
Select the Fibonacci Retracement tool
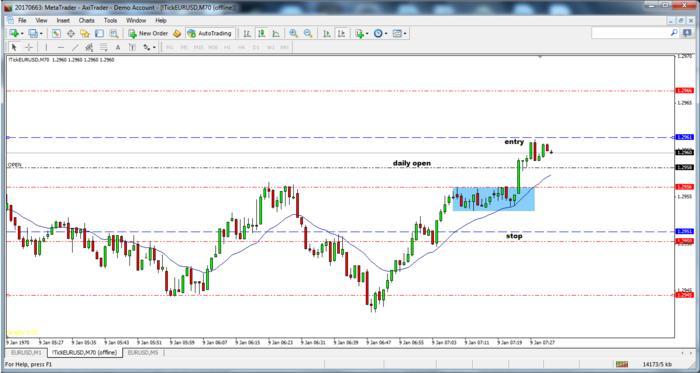click(104, 47)
